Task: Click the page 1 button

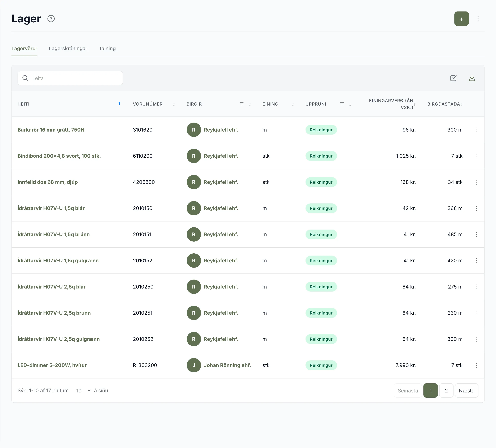Action: click(430, 391)
